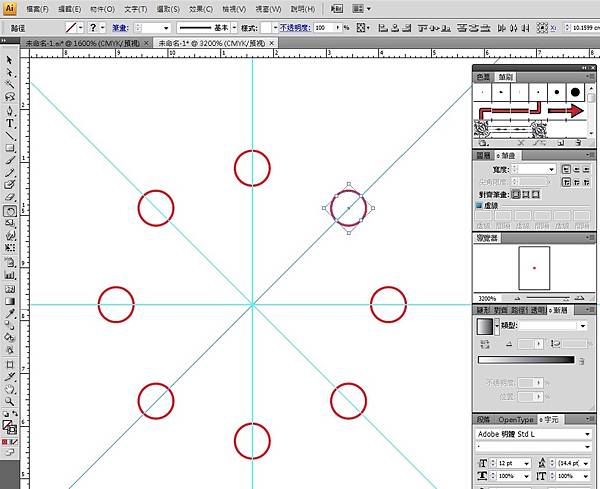
Task: Select miter join stroke option
Action: click(566, 182)
